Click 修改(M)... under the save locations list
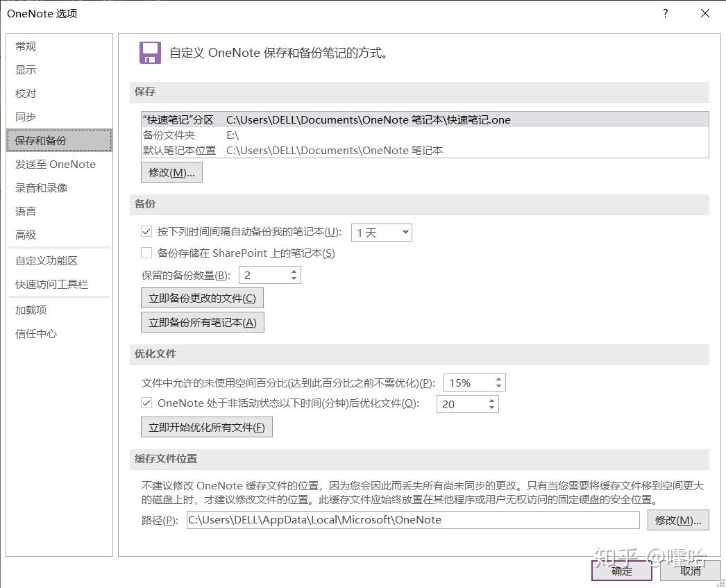This screenshot has height=588, width=726. [171, 172]
